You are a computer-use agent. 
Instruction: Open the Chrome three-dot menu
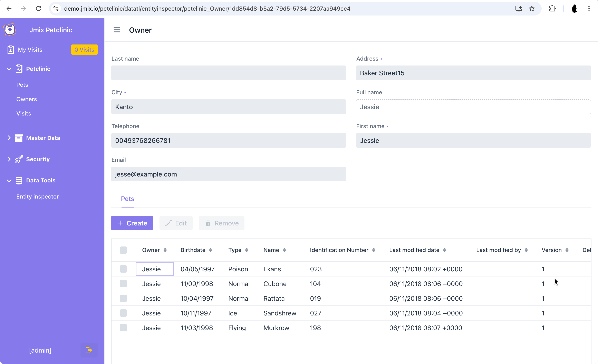click(x=589, y=9)
